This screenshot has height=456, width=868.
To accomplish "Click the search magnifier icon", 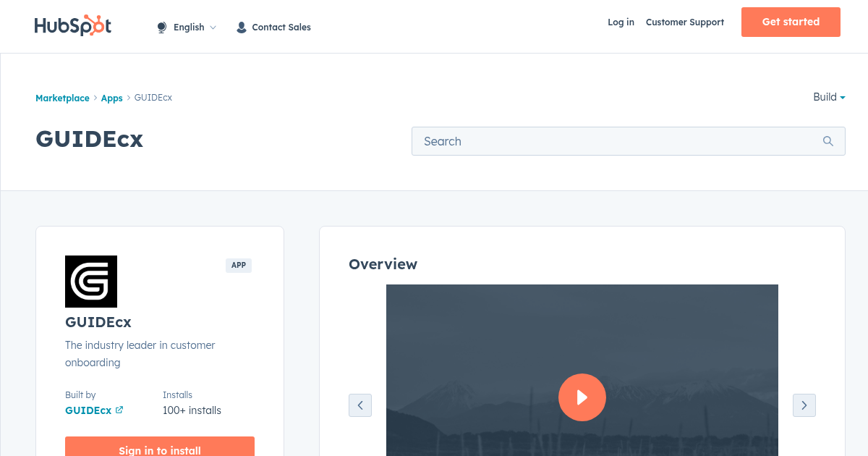I will tap(828, 141).
